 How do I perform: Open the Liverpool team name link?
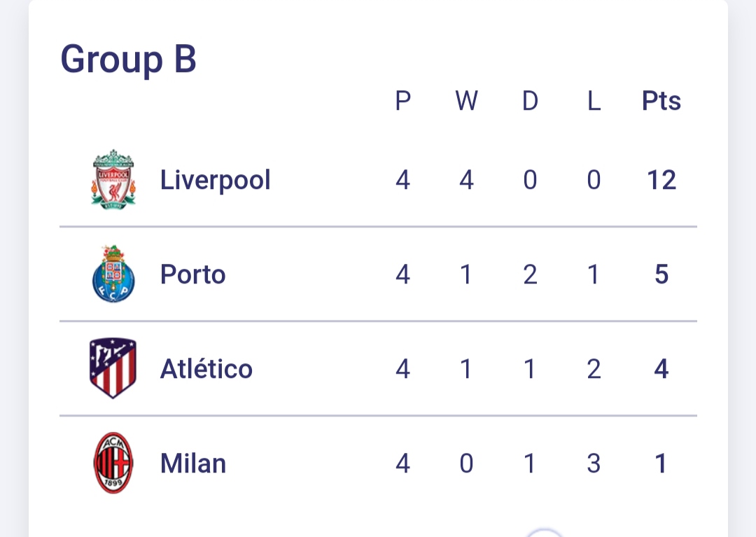(215, 180)
